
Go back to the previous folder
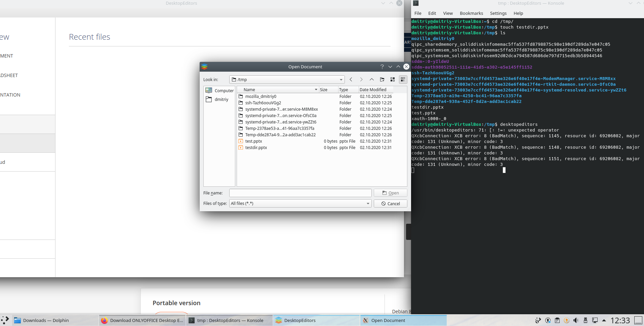(351, 79)
